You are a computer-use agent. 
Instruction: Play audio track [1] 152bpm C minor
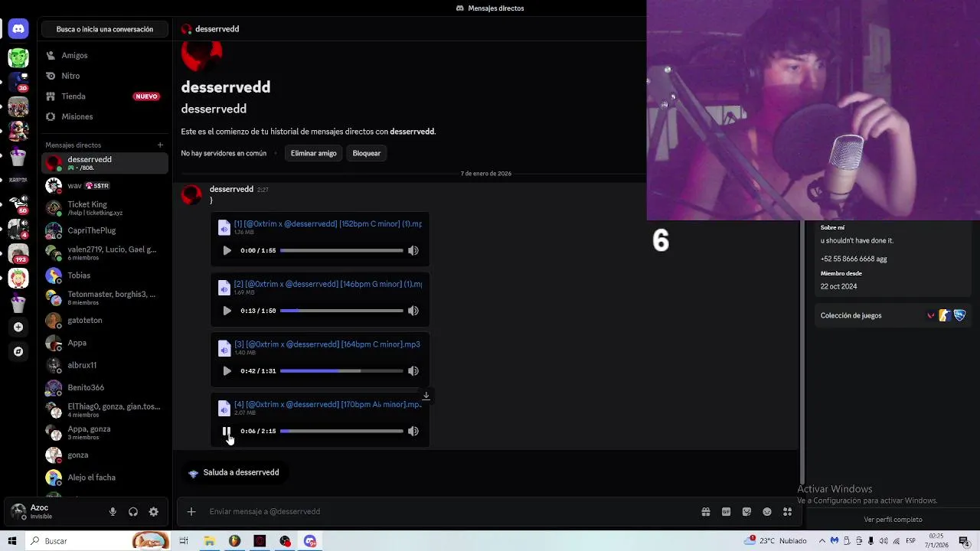tap(227, 250)
